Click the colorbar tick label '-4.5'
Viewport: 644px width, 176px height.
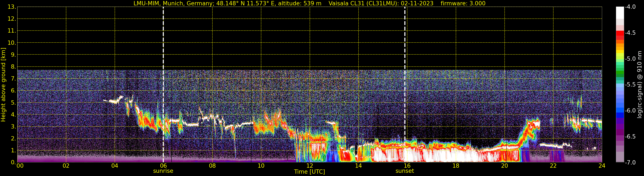pyautogui.click(x=630, y=33)
